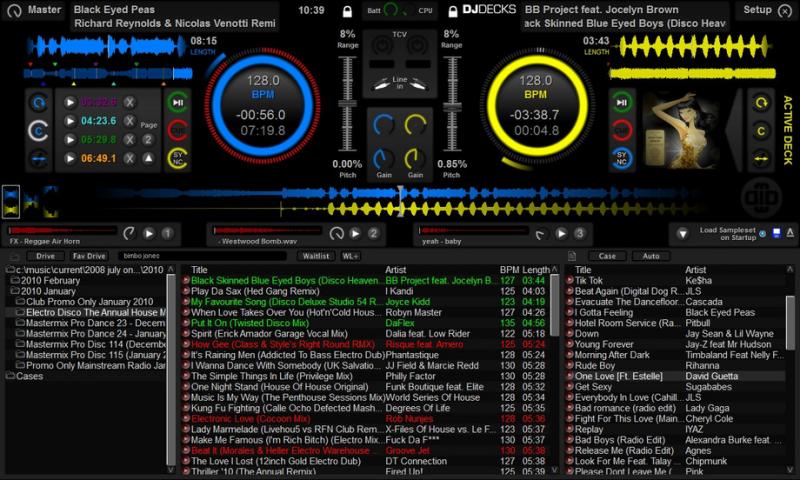Click the Drive button

point(45,256)
